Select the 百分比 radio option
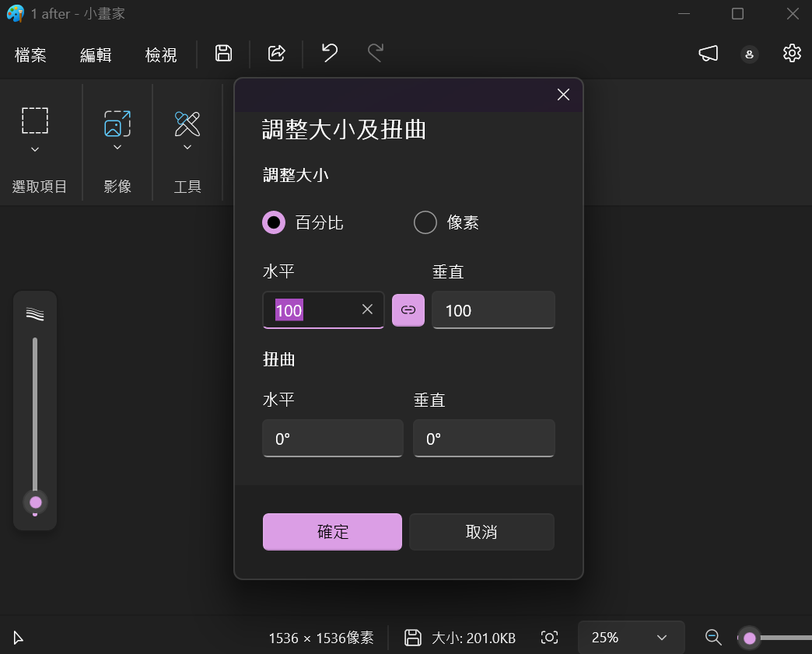This screenshot has width=812, height=654. pyautogui.click(x=274, y=222)
